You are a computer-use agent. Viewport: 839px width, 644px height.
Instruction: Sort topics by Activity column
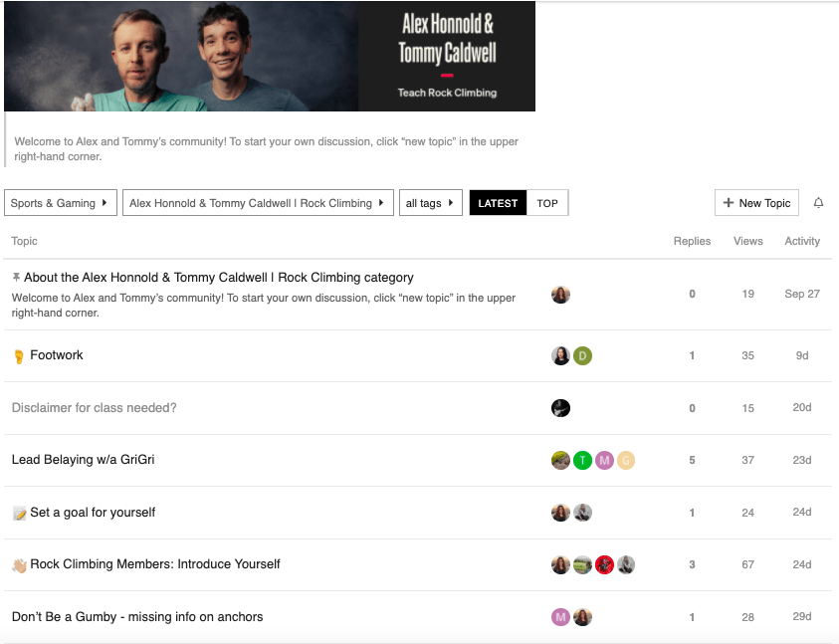[802, 241]
